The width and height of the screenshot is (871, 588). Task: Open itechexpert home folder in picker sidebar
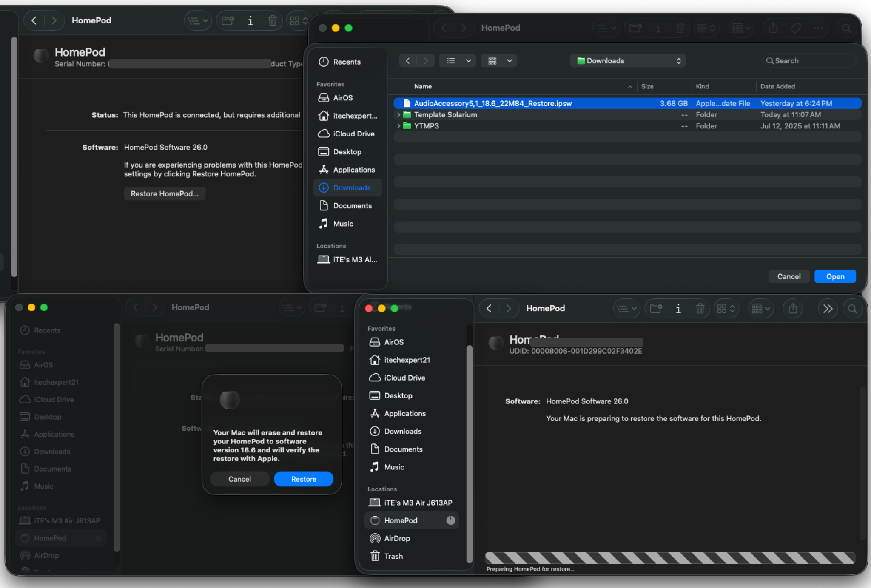347,116
